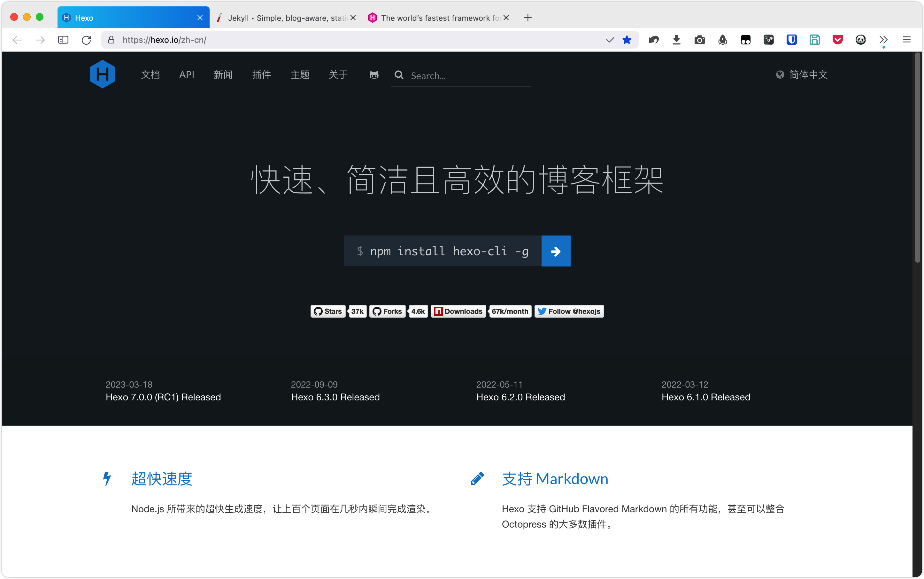
Task: Open Hexo 6.2.0 Released news
Action: click(520, 397)
